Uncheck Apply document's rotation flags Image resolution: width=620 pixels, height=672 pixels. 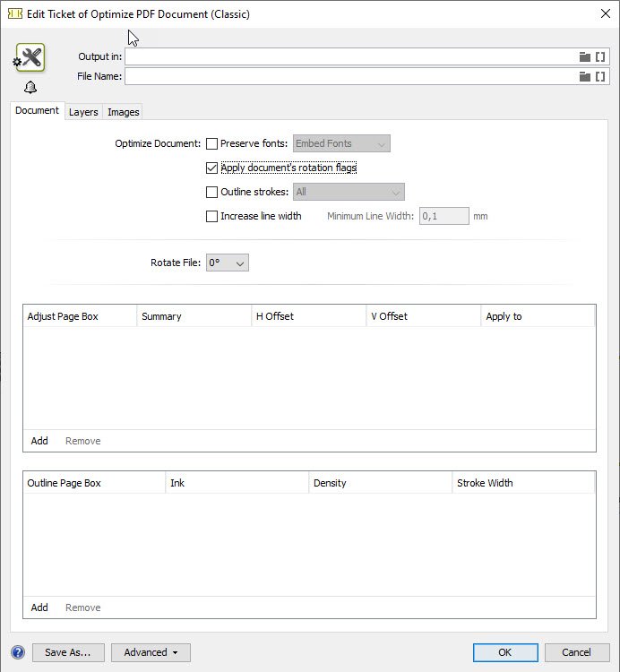[211, 168]
